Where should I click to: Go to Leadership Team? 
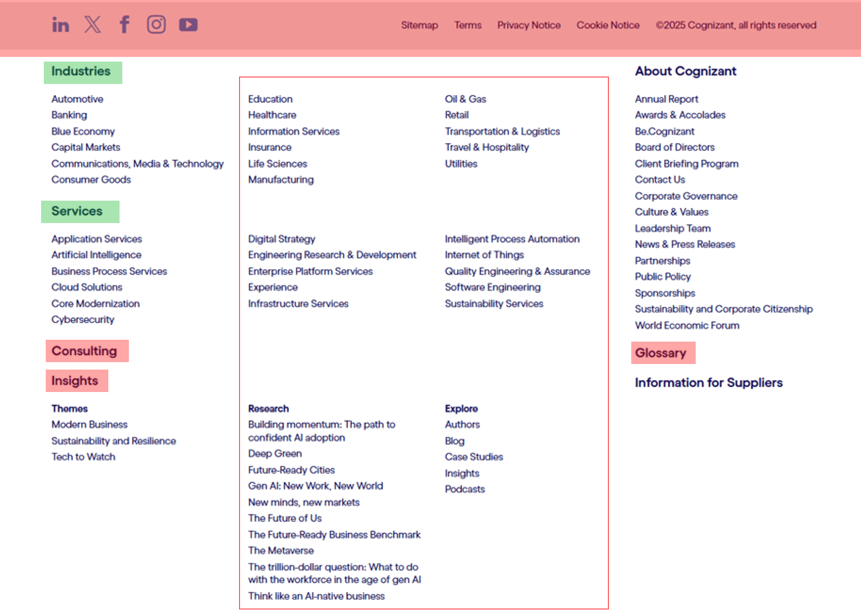(x=672, y=229)
